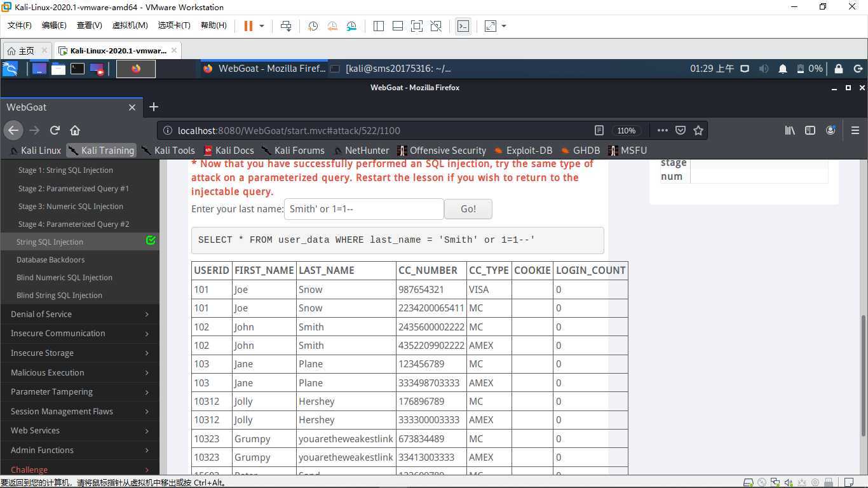Open the 选项卡(T) menu

pos(174,25)
